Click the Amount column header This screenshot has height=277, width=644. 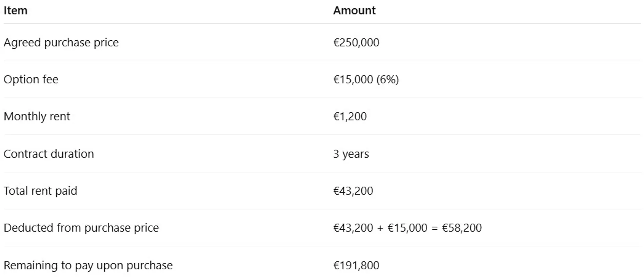click(354, 11)
